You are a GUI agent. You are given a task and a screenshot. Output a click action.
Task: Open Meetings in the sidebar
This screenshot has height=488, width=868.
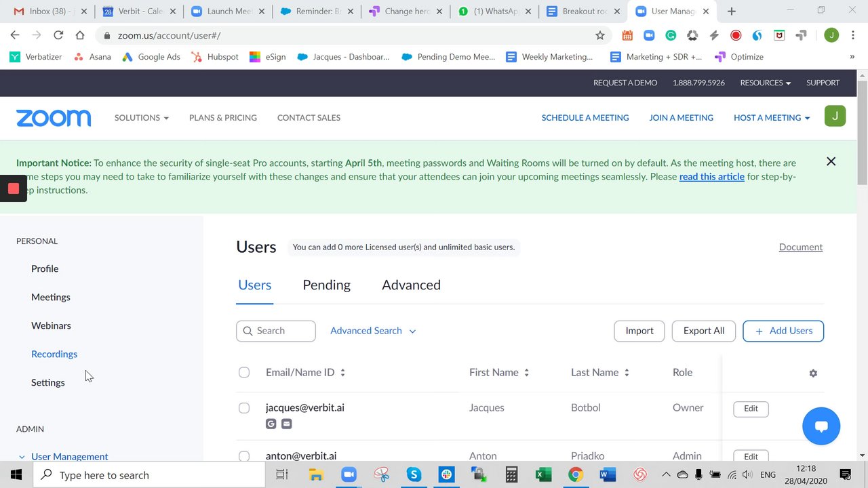51,298
